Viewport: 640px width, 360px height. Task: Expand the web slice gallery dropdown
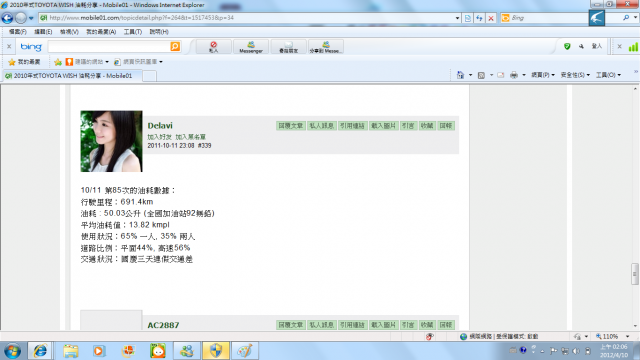161,62
